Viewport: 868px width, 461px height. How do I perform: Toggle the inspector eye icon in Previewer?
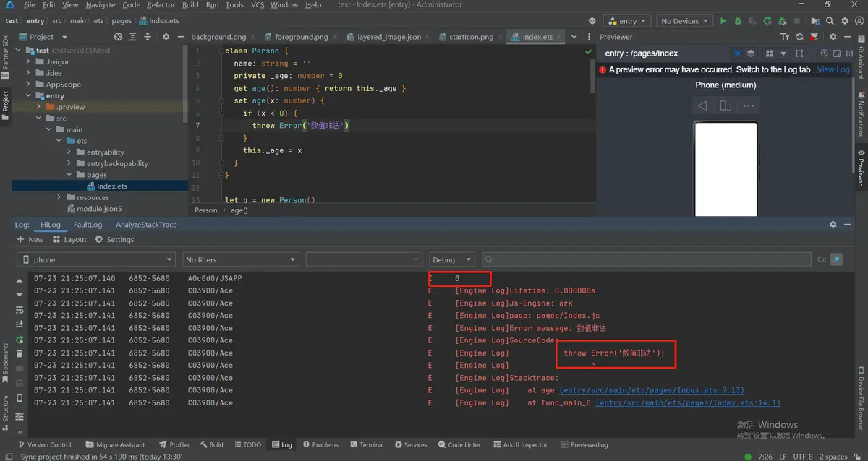click(x=737, y=53)
